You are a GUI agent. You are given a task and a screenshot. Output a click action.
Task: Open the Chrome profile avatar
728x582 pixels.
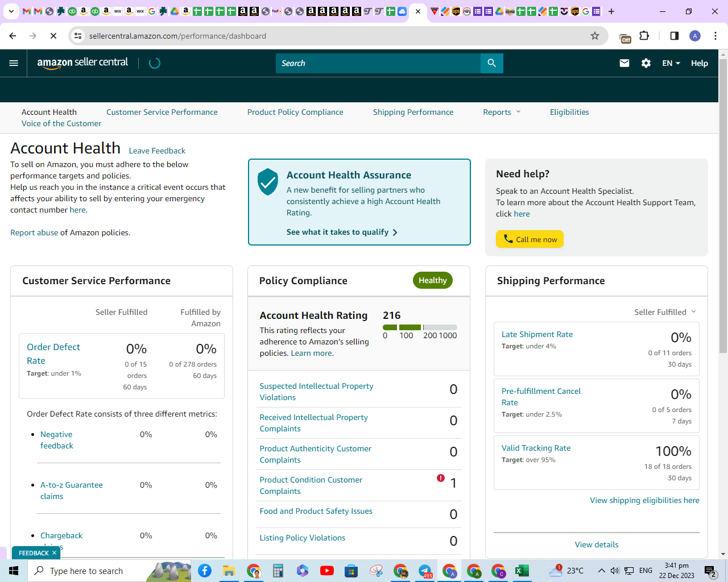pyautogui.click(x=695, y=36)
